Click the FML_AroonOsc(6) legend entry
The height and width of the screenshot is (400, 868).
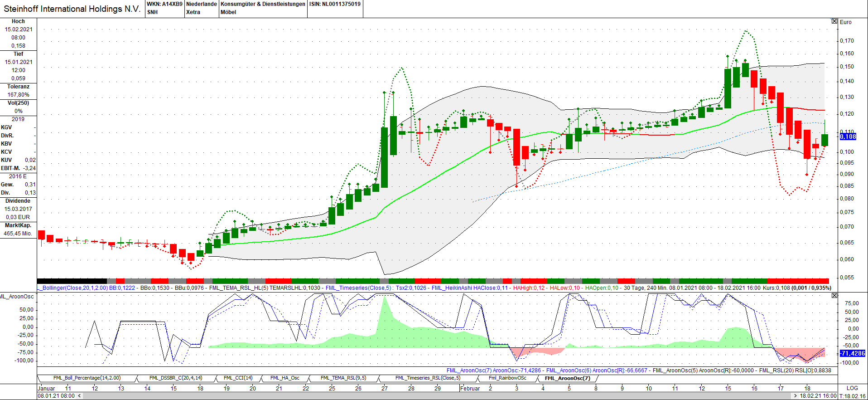pos(569,371)
